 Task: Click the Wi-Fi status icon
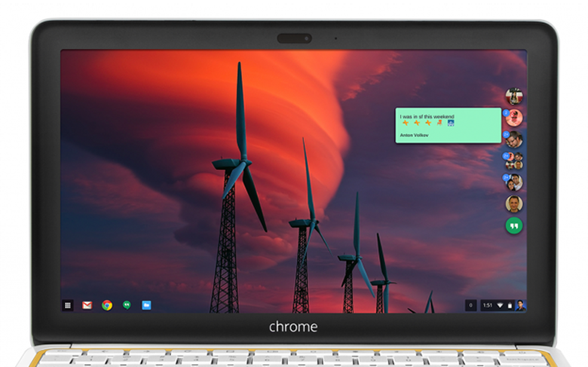click(x=500, y=305)
